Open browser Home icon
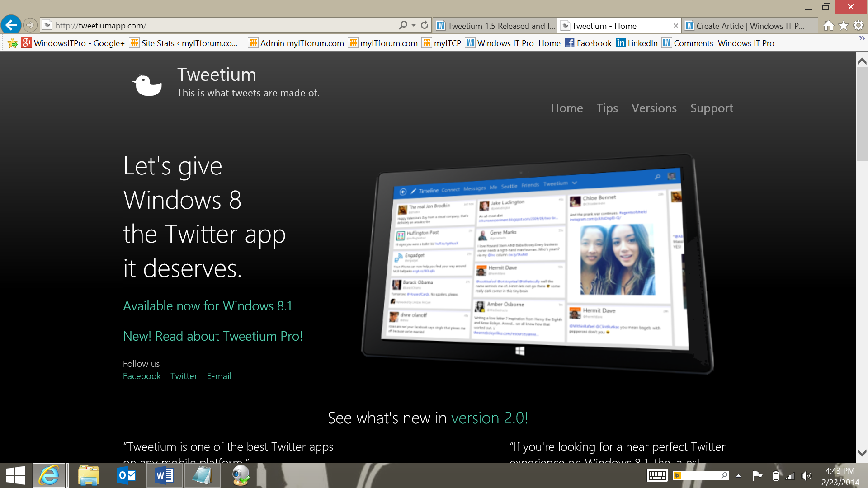This screenshot has height=488, width=868. 828,26
